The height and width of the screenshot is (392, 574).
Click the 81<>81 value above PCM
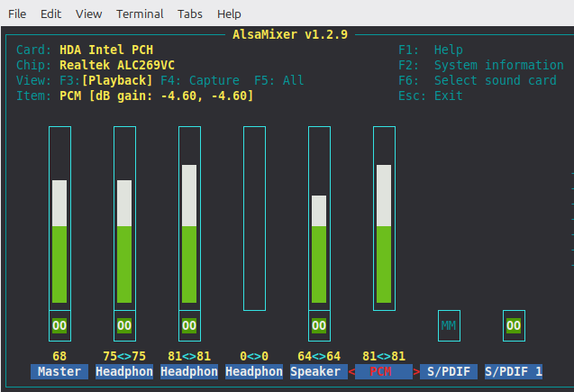[384, 356]
